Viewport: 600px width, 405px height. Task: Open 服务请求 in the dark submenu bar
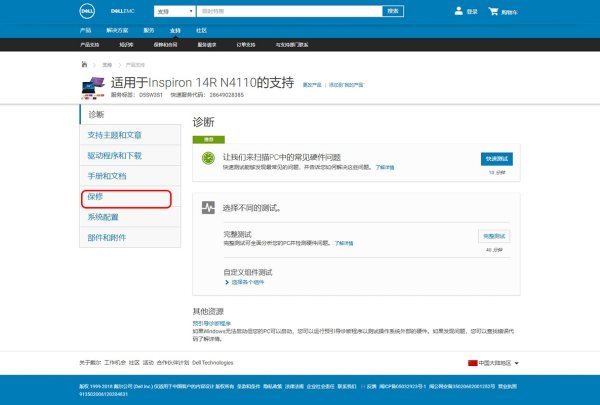pyautogui.click(x=207, y=45)
